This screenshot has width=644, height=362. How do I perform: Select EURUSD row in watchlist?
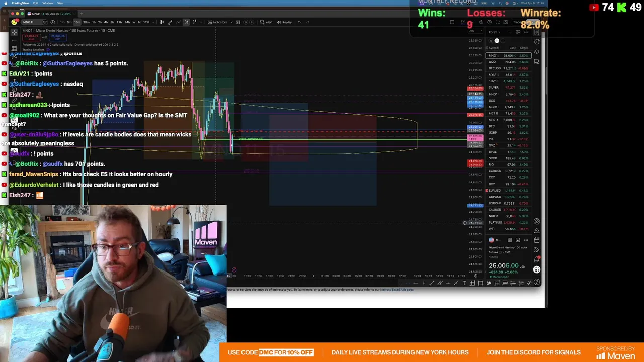pos(509,191)
